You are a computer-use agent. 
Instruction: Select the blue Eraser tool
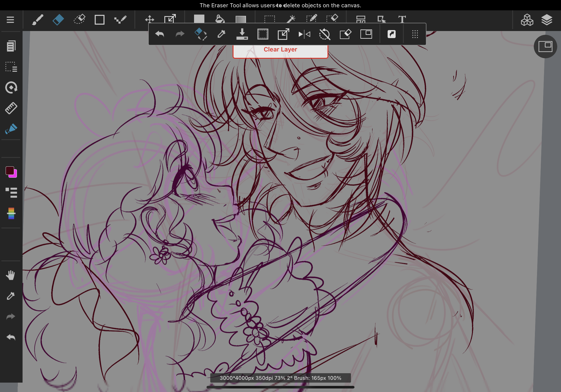[x=58, y=20]
